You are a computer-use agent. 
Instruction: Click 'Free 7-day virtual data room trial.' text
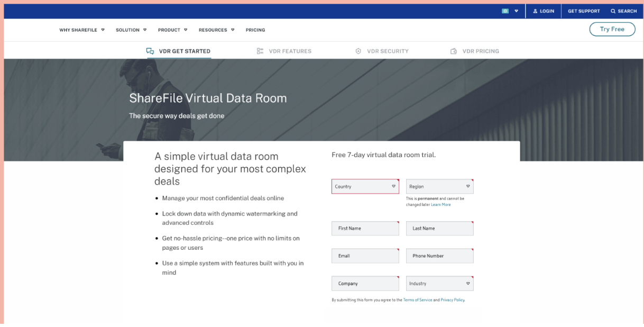point(384,155)
